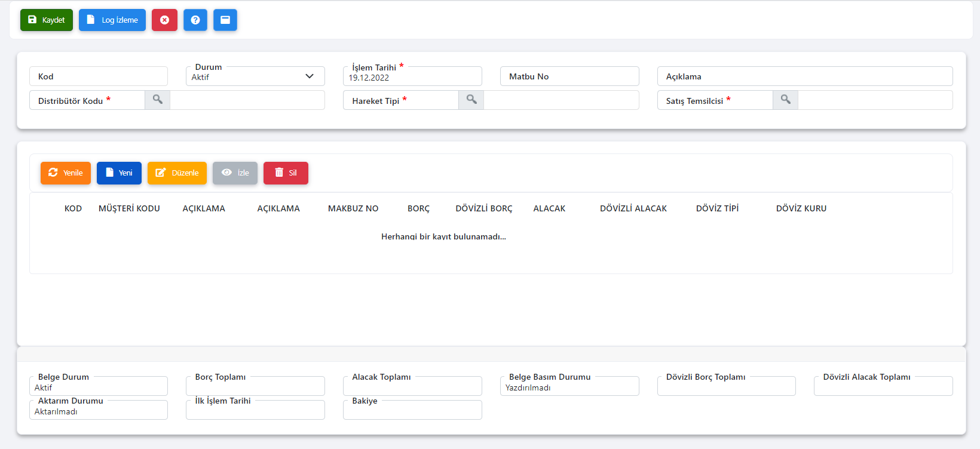This screenshot has width=980, height=449.
Task: Delete the record using Sil button
Action: coord(286,173)
